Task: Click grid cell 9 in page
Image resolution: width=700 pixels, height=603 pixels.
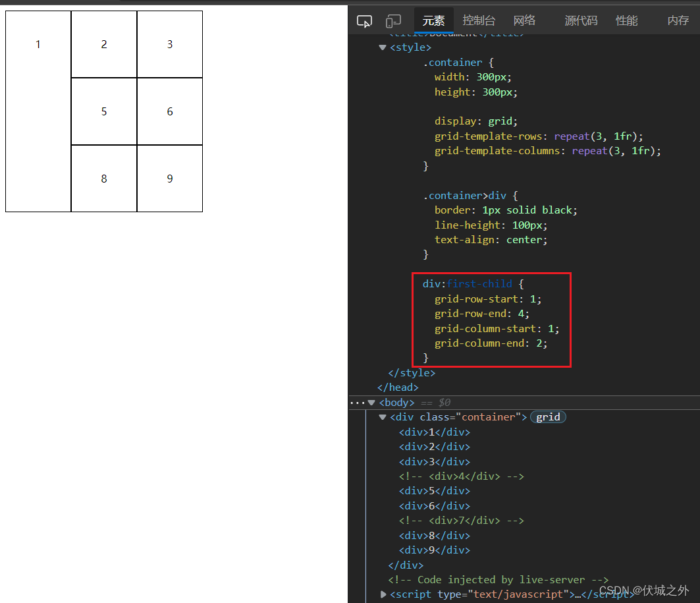Action: [x=170, y=178]
